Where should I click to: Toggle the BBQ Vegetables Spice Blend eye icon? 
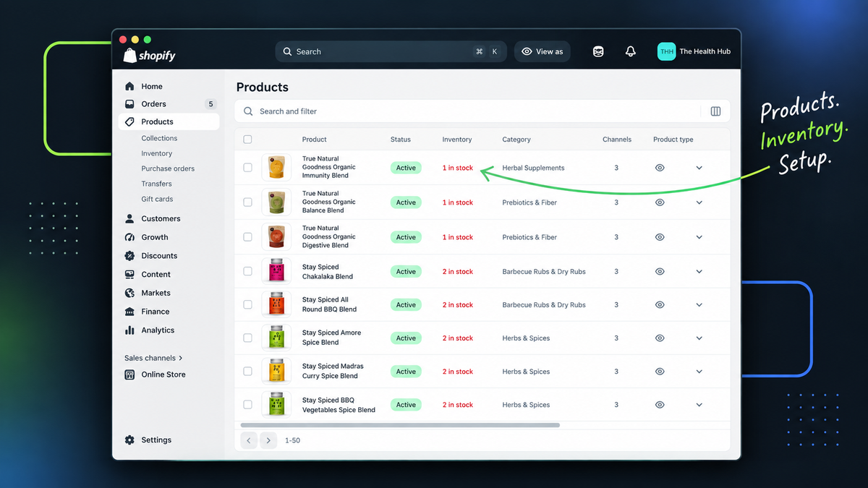[660, 405]
